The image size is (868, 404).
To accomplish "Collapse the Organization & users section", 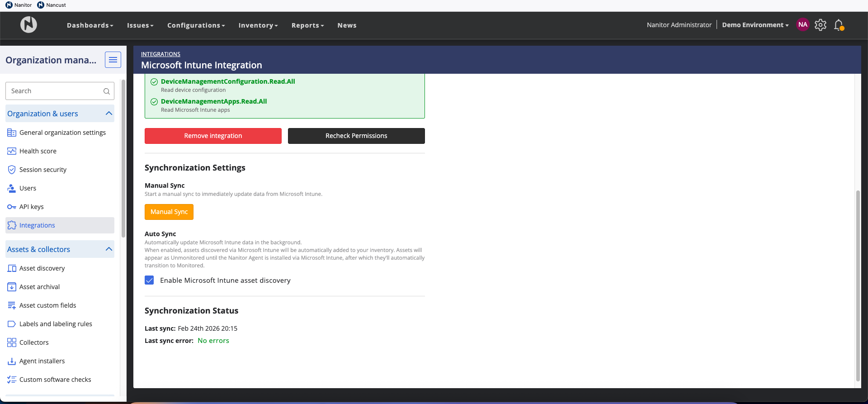I will [x=108, y=114].
